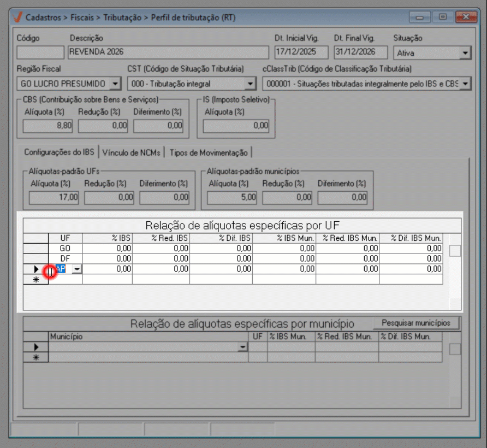The height and width of the screenshot is (448, 487).
Task: Expand the Município cell dropdown
Action: [x=242, y=347]
